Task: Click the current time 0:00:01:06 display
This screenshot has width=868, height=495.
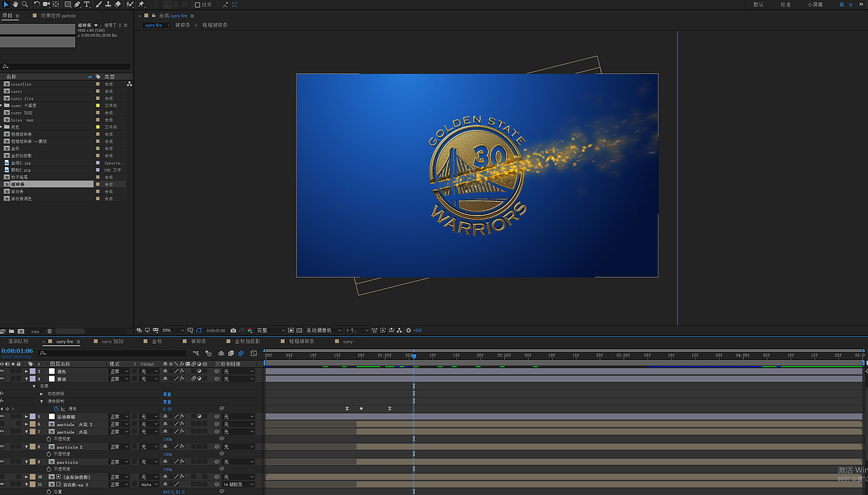Action: tap(17, 351)
